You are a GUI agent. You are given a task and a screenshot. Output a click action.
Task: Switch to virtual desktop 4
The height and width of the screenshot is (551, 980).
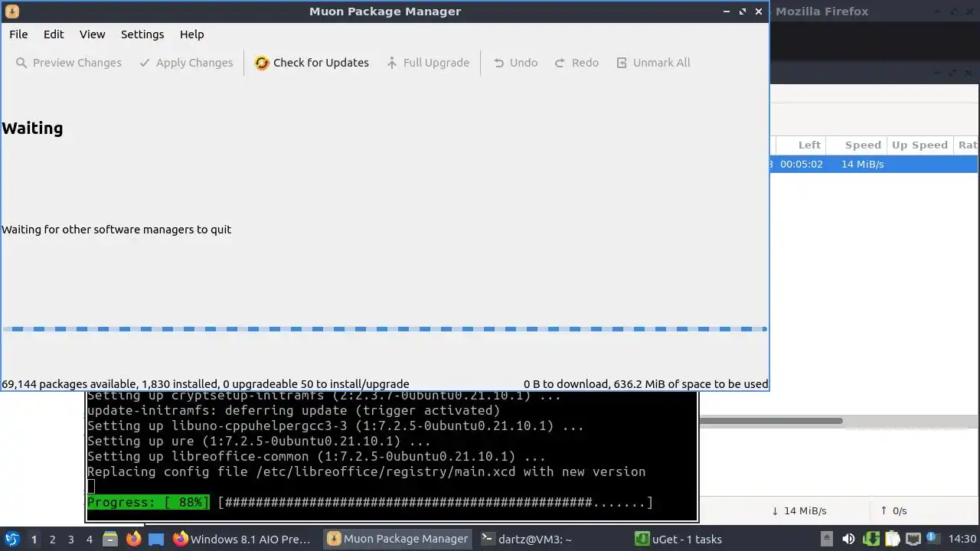pyautogui.click(x=89, y=539)
